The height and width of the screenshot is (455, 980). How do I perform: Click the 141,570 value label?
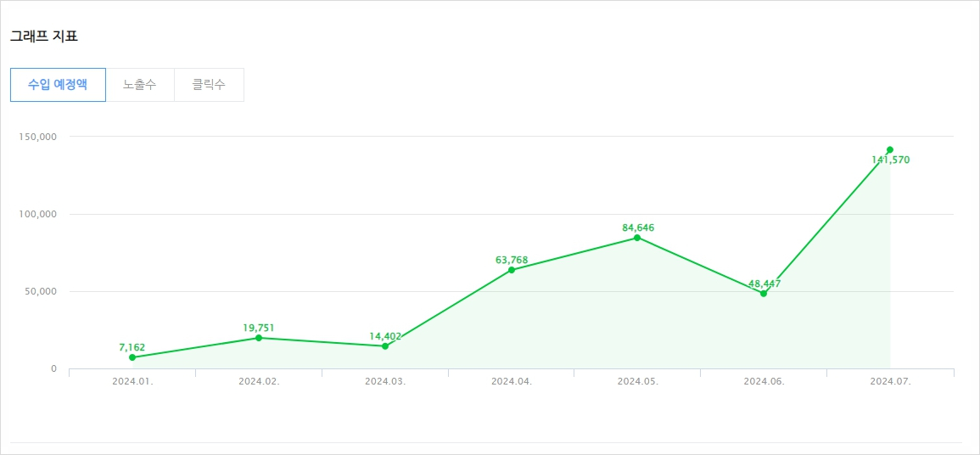point(890,160)
